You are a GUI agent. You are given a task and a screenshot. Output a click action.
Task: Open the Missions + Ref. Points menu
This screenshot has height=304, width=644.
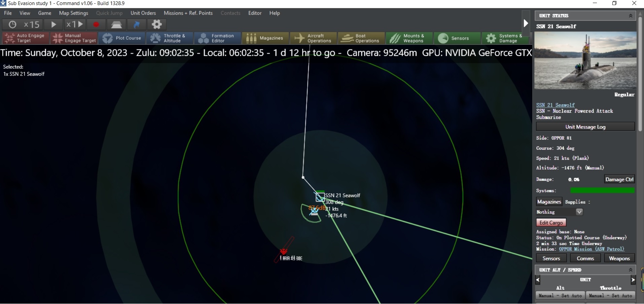coord(188,13)
